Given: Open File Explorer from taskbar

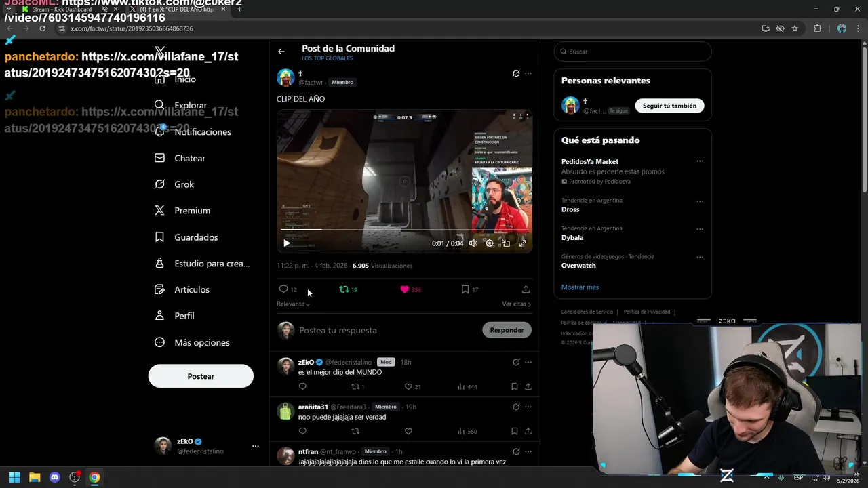Looking at the screenshot, I should pyautogui.click(x=35, y=477).
